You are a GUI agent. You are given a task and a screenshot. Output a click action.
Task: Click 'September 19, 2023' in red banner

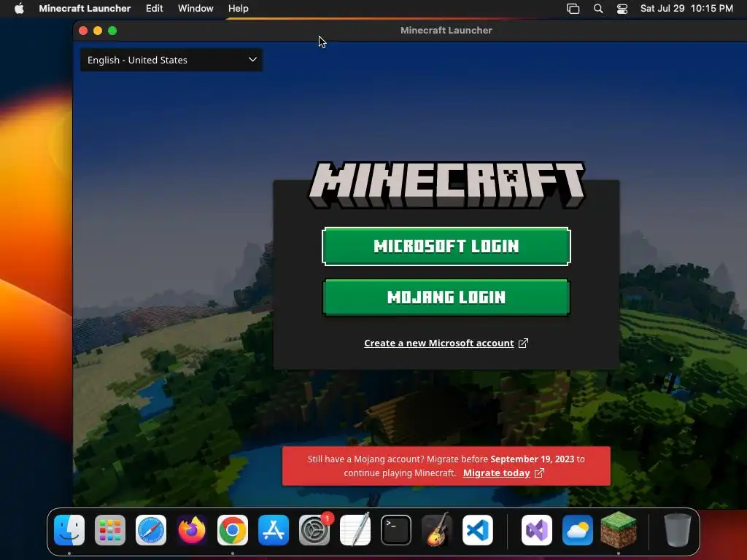tap(532, 459)
